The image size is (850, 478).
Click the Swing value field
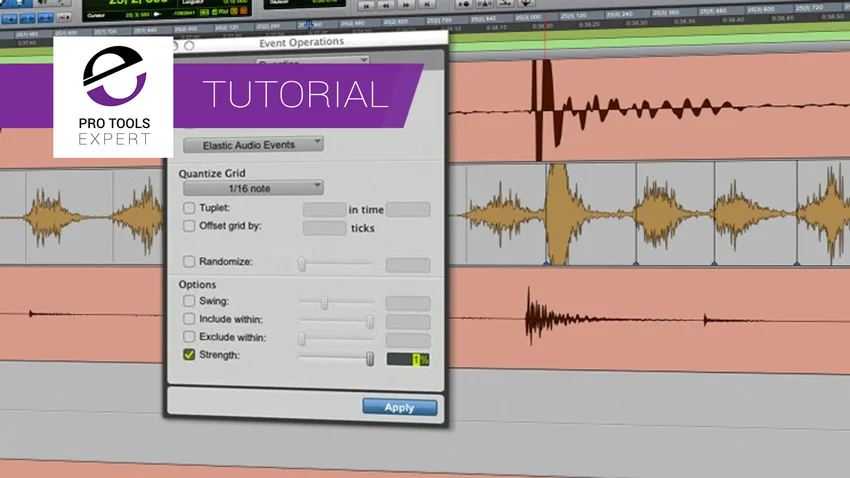(408, 303)
